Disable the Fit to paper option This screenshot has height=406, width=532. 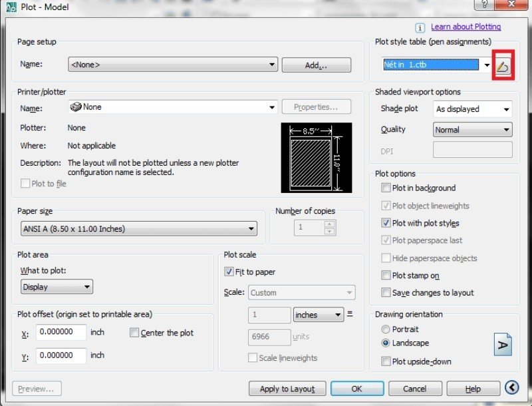229,272
